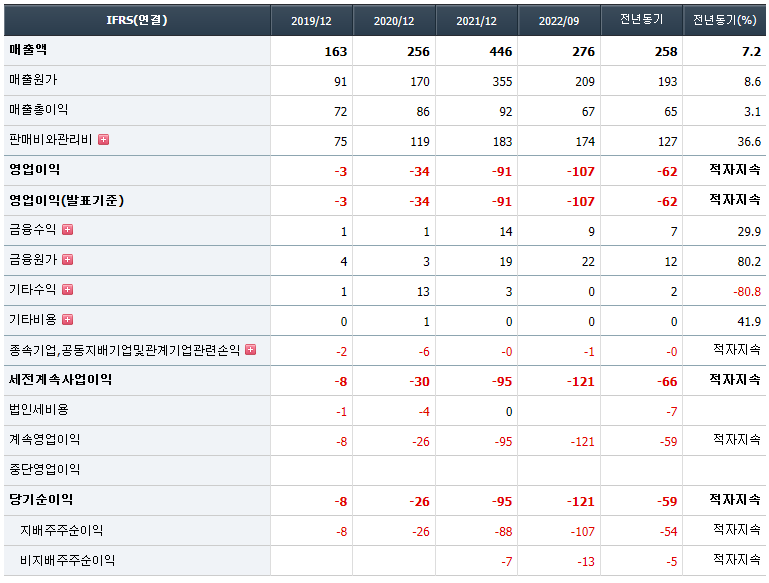Click 매출총이익 value 92
Screen dimensions: 769x583
click(x=506, y=112)
